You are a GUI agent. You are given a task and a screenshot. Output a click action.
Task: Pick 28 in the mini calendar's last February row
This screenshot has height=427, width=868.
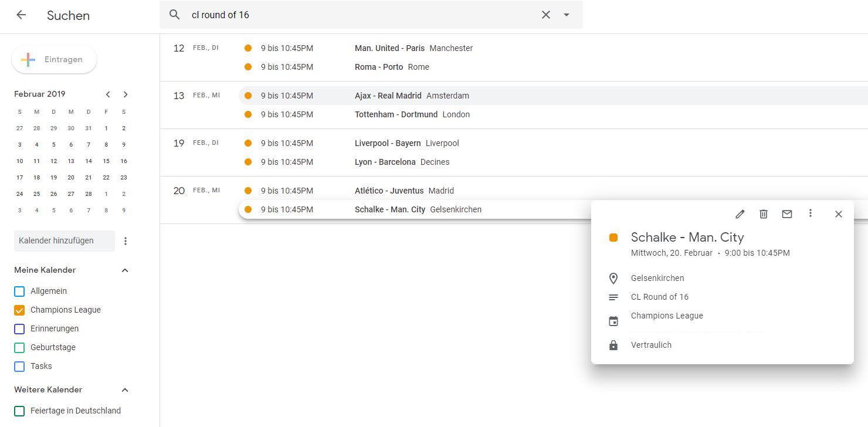click(x=89, y=194)
